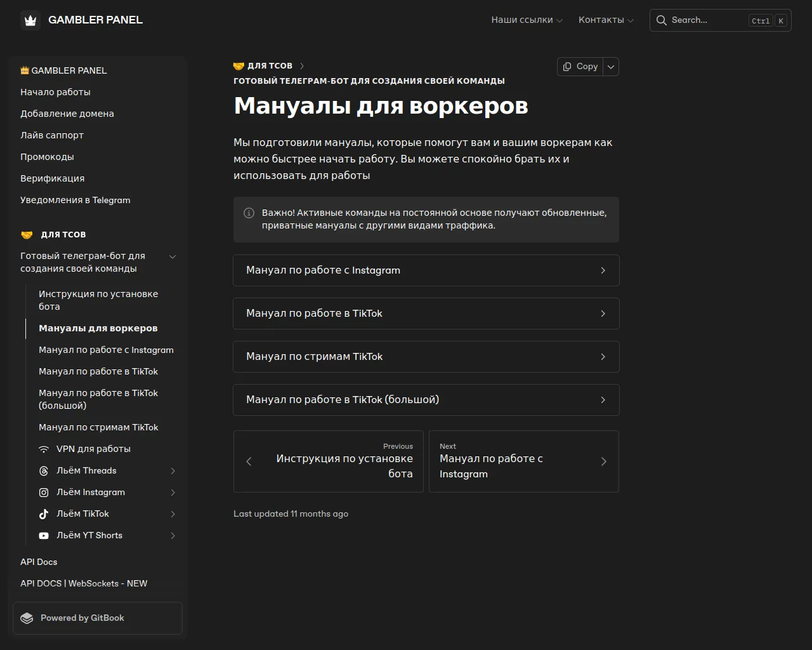The height and width of the screenshot is (650, 812).
Task: Click the TikTok icon beside Льём TikTok
Action: click(44, 514)
